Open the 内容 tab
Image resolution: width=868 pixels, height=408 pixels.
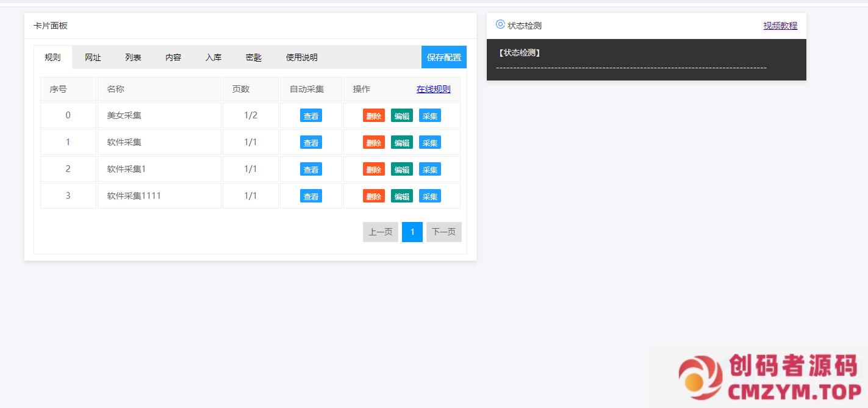(x=173, y=57)
